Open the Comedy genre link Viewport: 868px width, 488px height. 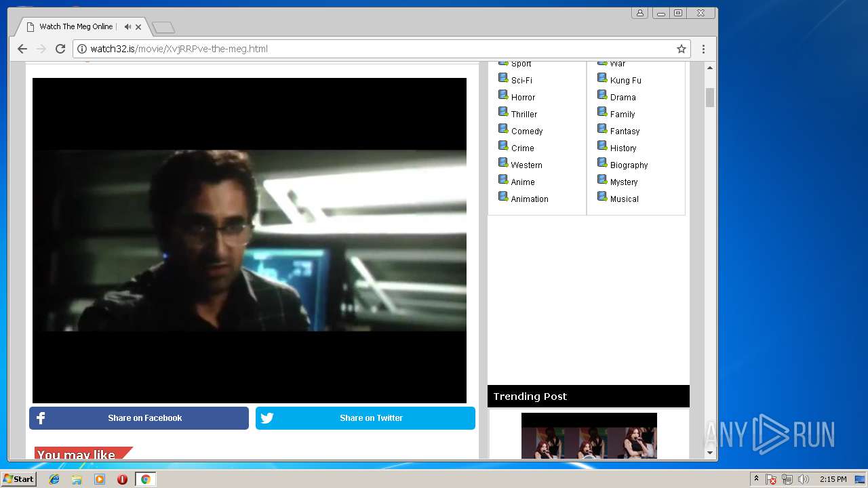(x=527, y=131)
